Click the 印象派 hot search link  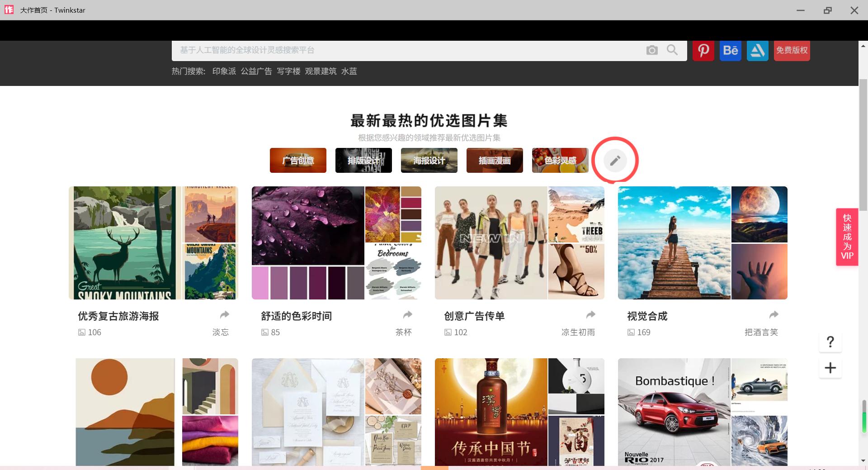pos(224,71)
